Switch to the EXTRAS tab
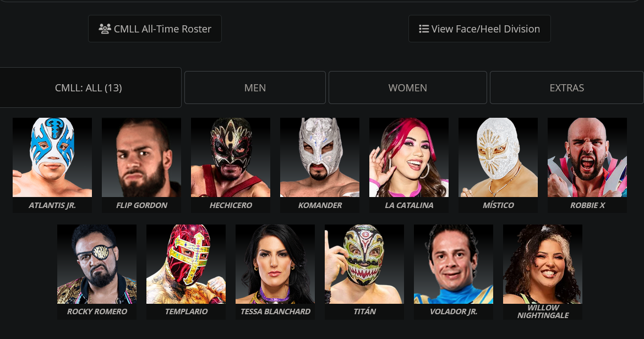 (x=567, y=88)
